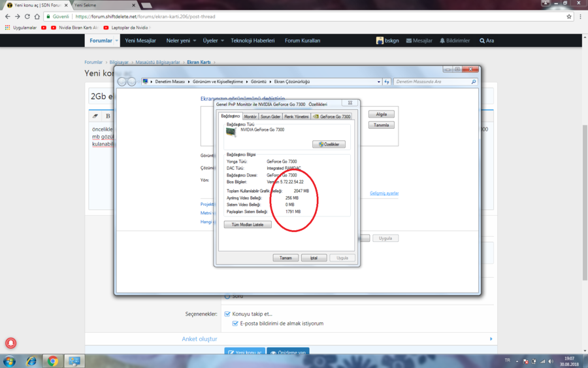Click the network signal tray icon
This screenshot has height=368, width=588.
coord(542,361)
